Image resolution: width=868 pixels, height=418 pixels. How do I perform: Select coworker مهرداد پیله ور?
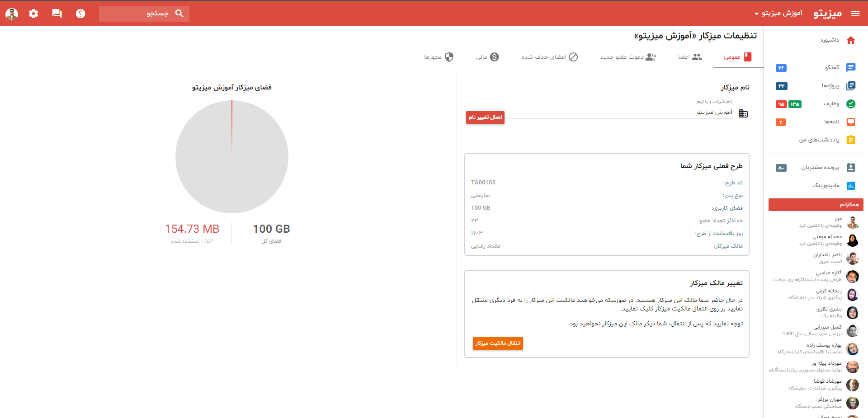tap(816, 366)
